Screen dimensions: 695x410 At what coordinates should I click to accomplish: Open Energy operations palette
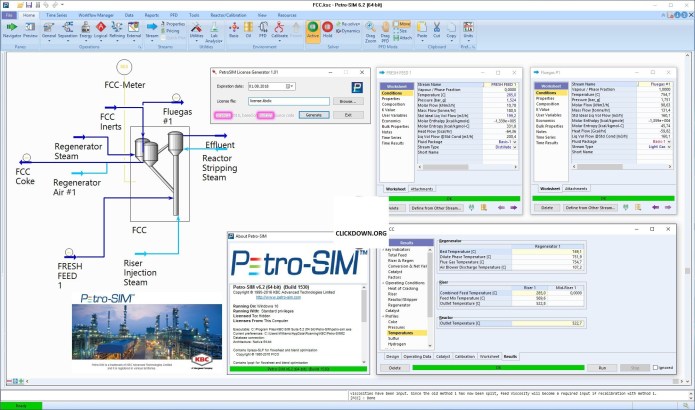pyautogui.click(x=86, y=30)
